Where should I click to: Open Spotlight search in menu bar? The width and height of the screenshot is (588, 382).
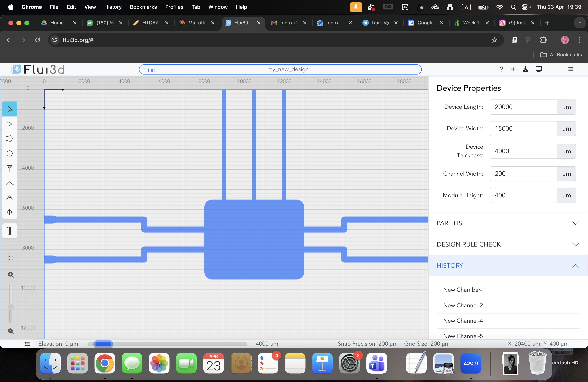coord(513,7)
